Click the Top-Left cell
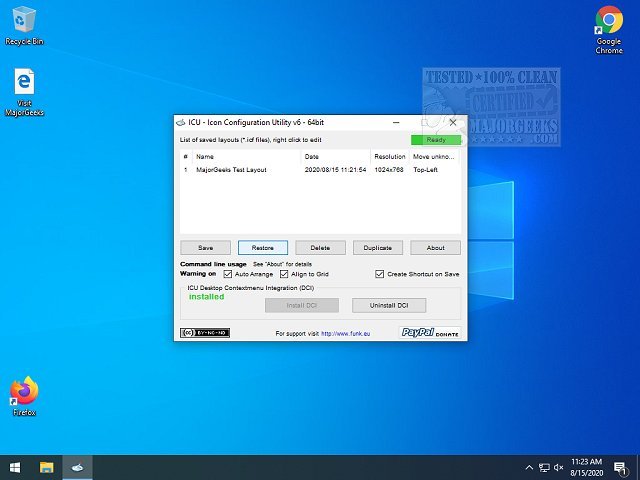640x480 pixels. click(x=425, y=170)
